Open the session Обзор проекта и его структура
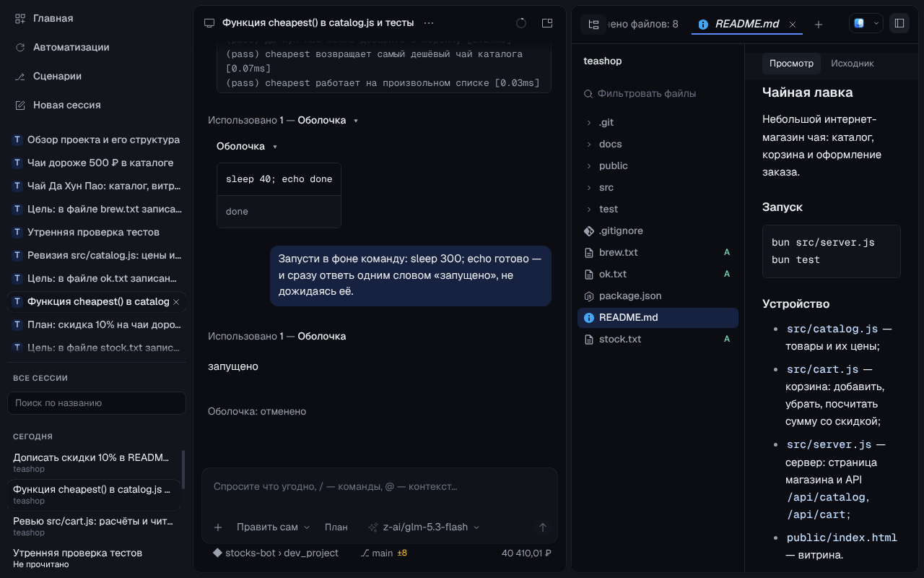The width and height of the screenshot is (924, 578). coord(97,139)
